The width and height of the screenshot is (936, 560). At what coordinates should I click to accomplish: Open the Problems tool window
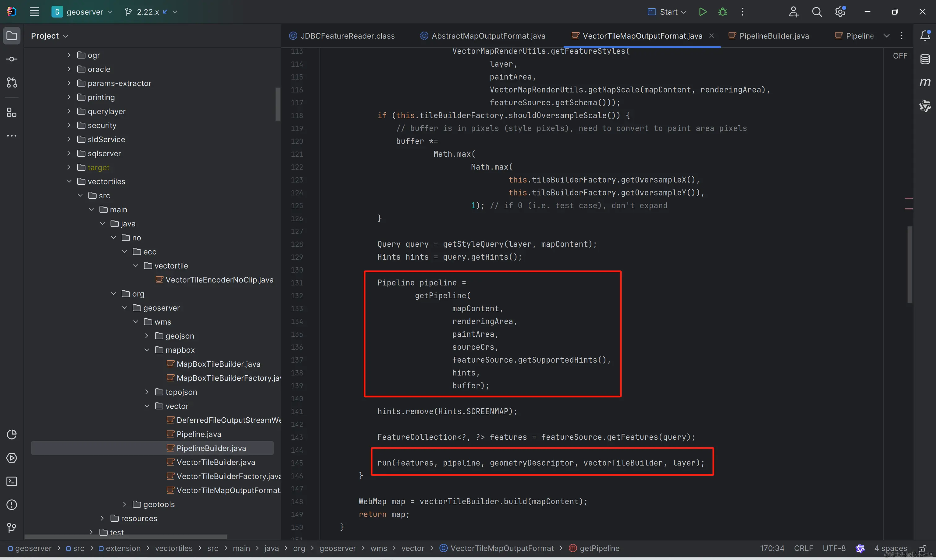click(12, 505)
